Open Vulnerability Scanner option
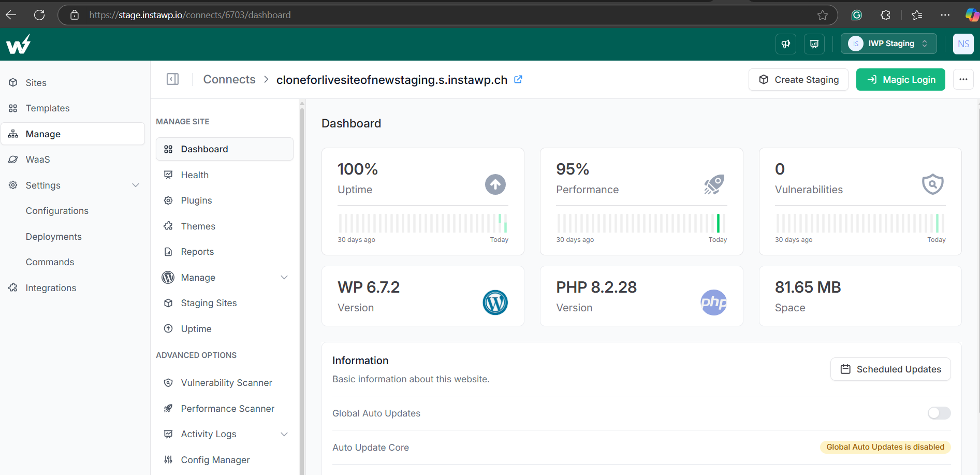This screenshot has height=475, width=980. tap(225, 383)
